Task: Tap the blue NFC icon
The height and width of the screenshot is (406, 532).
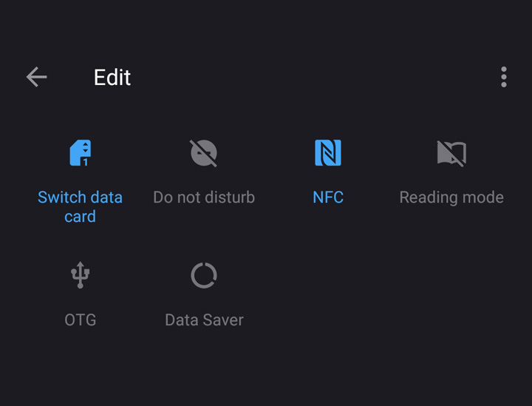Action: [x=328, y=153]
